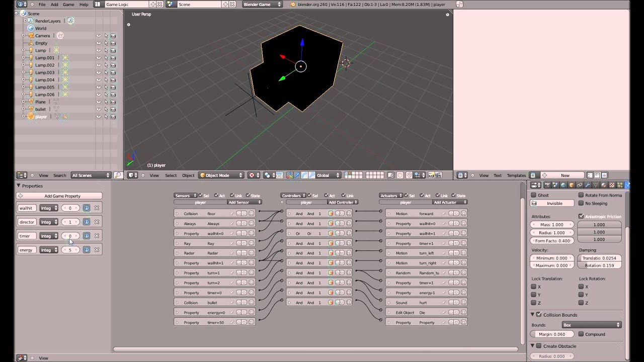Add a new scene with plus icon
Image resolution: width=644 pixels, height=362 pixels.
226,5
